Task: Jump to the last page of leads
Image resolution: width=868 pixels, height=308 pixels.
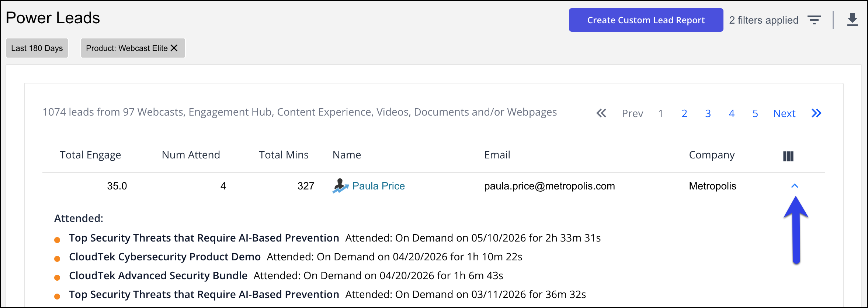Action: coord(816,113)
